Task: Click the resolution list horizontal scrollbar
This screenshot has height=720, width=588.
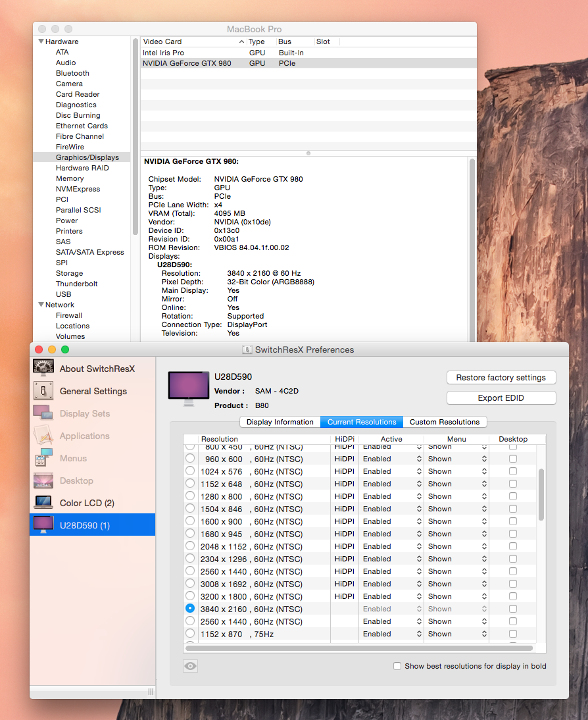Action: 359,648
